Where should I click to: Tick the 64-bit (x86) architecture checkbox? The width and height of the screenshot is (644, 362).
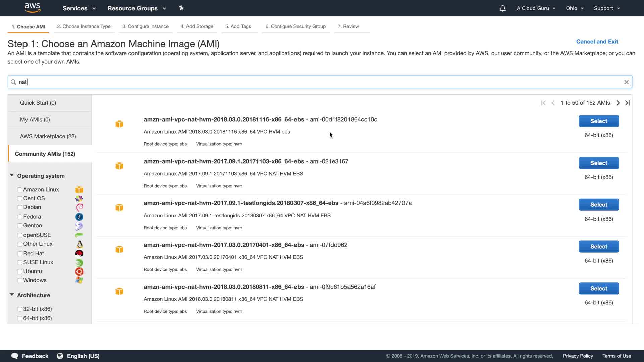point(20,318)
